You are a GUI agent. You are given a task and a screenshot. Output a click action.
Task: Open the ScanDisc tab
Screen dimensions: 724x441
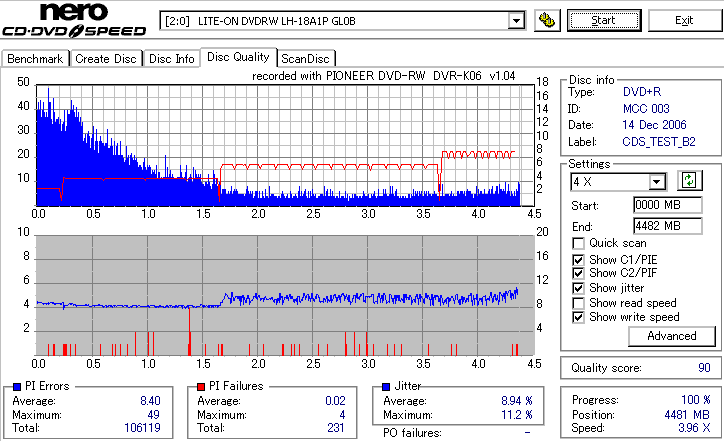(305, 59)
